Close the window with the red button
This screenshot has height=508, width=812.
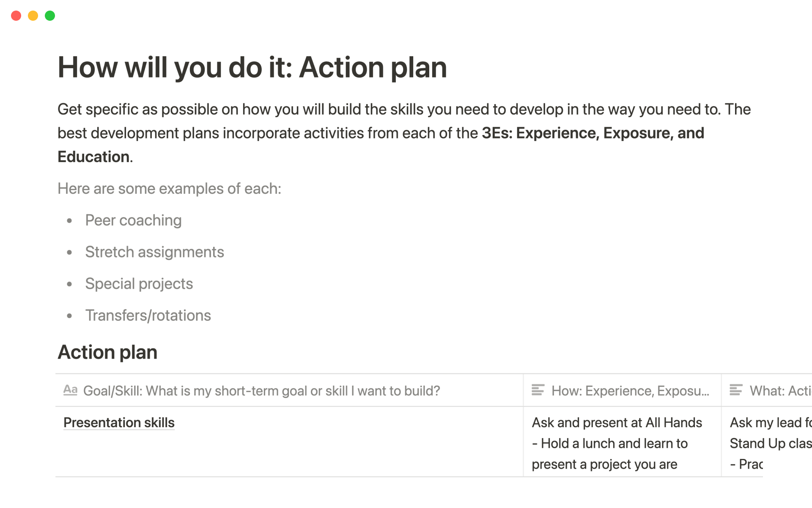click(16, 16)
